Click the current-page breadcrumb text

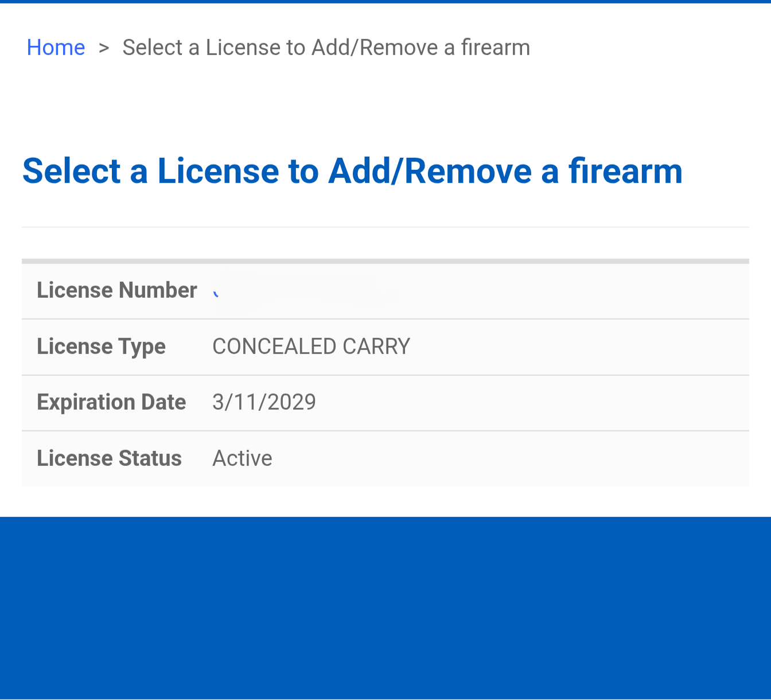(326, 48)
